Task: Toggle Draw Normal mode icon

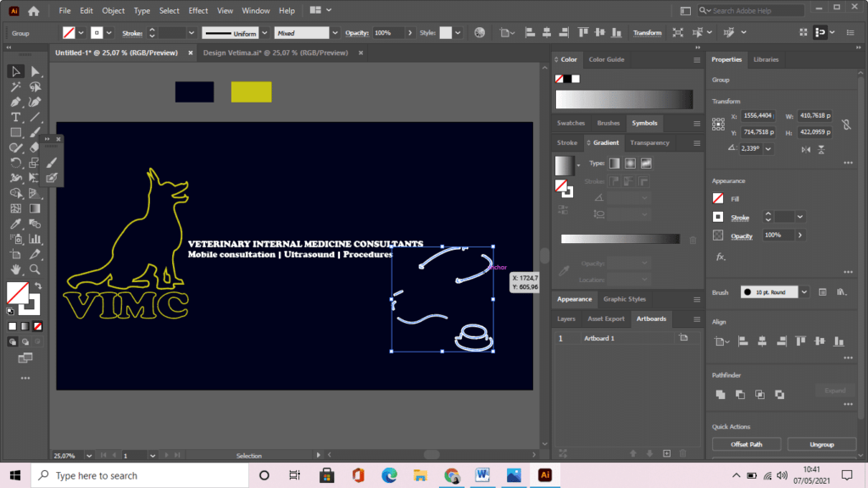Action: pyautogui.click(x=12, y=342)
